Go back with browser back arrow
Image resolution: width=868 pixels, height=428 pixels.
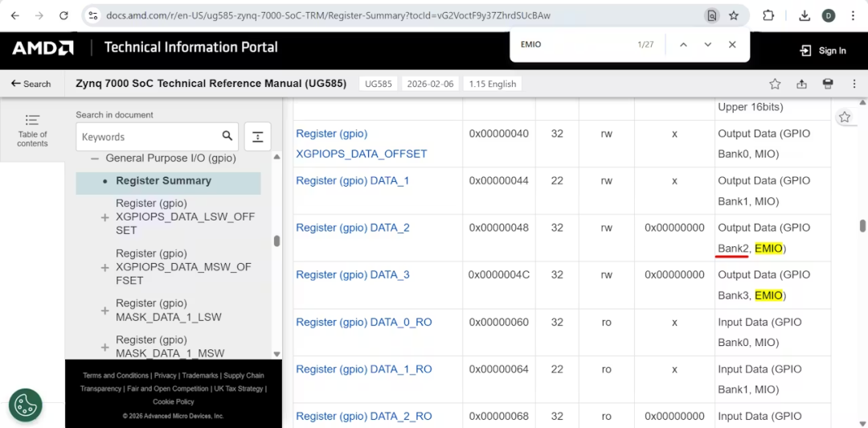tap(15, 15)
